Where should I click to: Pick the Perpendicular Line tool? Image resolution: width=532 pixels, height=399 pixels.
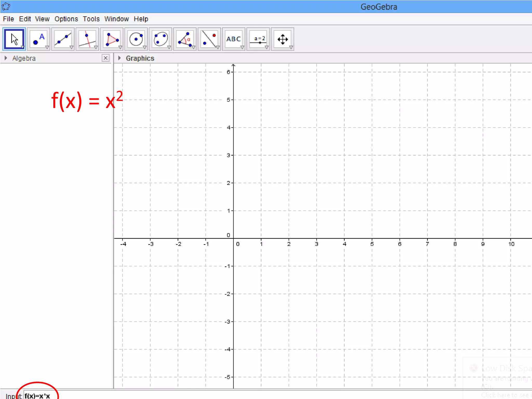point(87,39)
